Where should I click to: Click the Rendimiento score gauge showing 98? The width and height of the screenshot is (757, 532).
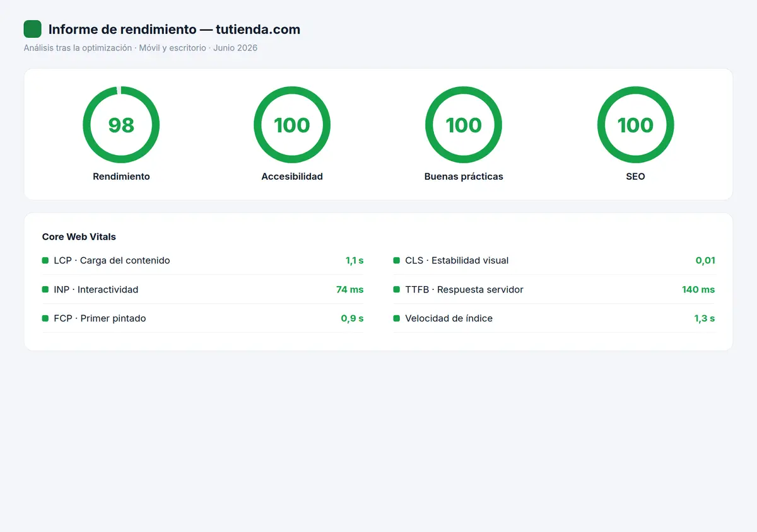point(121,125)
